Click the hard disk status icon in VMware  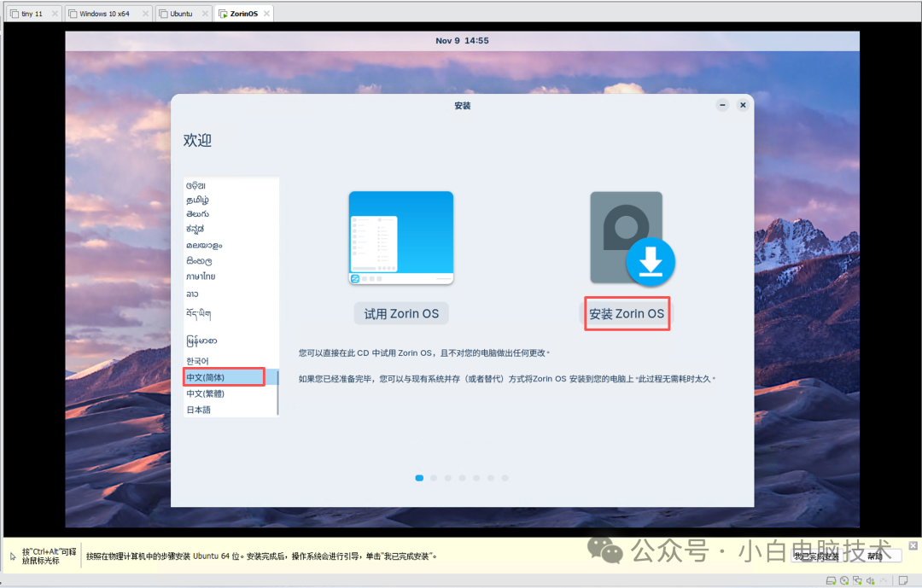[831, 580]
